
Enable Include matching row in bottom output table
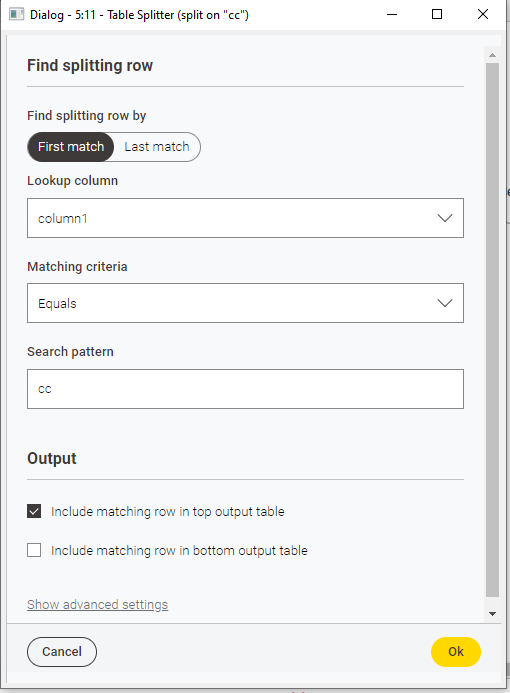[x=34, y=550]
